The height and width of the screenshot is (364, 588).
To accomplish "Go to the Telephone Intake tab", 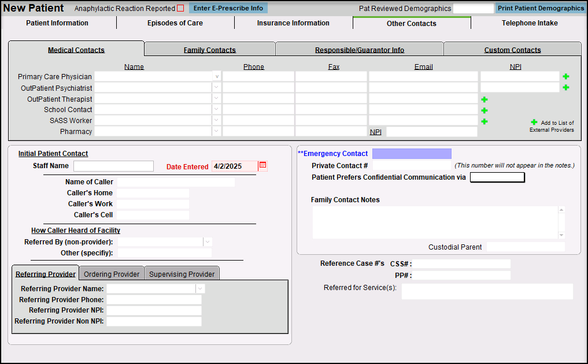I will pyautogui.click(x=530, y=23).
